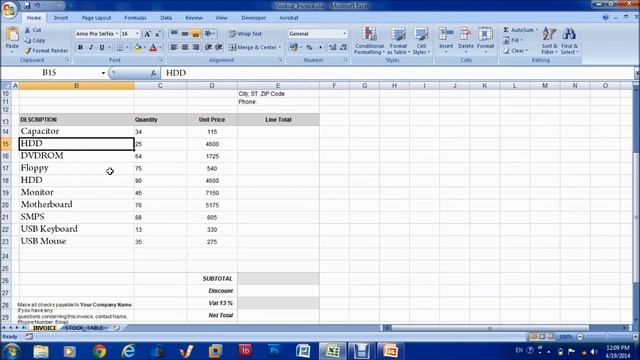Open Find & Select

(x=569, y=40)
